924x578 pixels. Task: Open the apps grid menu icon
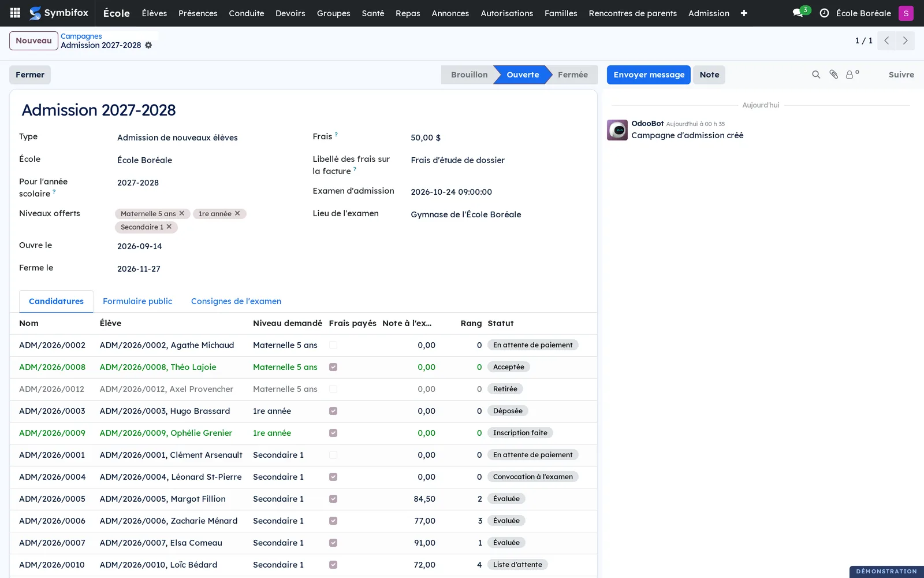click(16, 13)
